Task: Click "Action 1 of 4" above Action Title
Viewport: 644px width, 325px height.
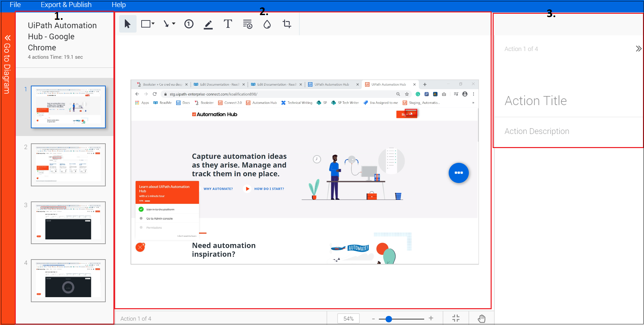Action: (x=521, y=49)
